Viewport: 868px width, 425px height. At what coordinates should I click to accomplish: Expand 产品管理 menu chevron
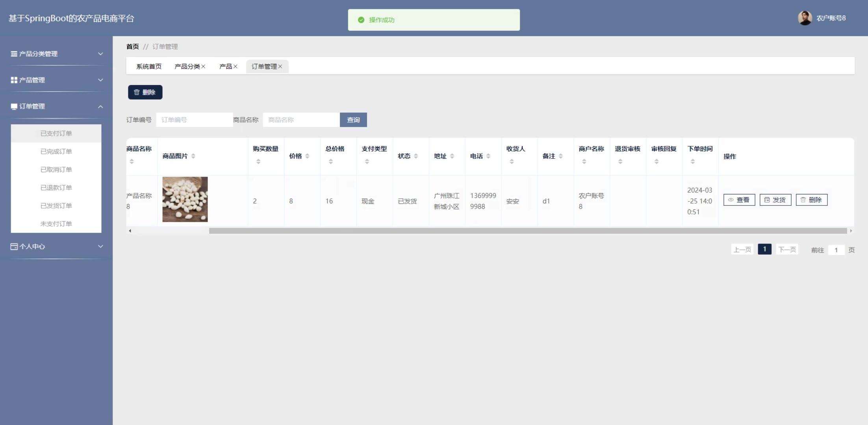click(x=100, y=80)
